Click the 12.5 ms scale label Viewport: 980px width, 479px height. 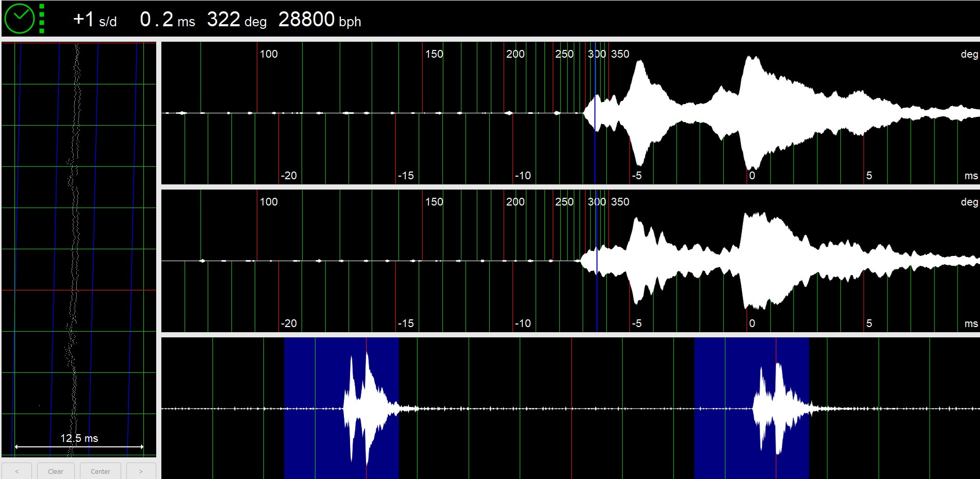click(79, 438)
